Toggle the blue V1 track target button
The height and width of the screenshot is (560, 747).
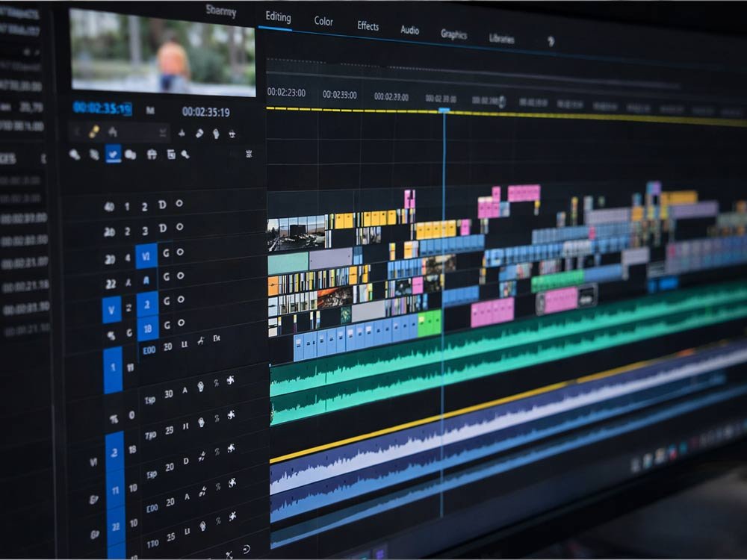[146, 255]
